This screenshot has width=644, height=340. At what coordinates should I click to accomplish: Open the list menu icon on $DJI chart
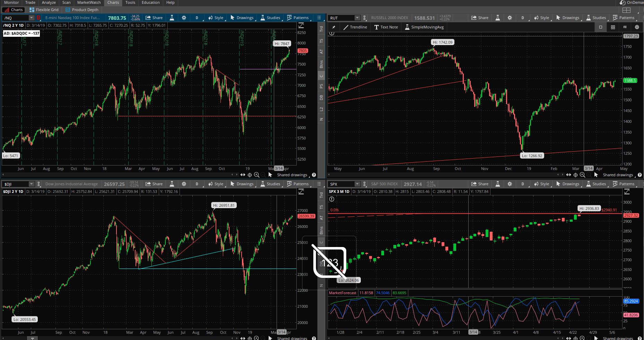point(319,184)
